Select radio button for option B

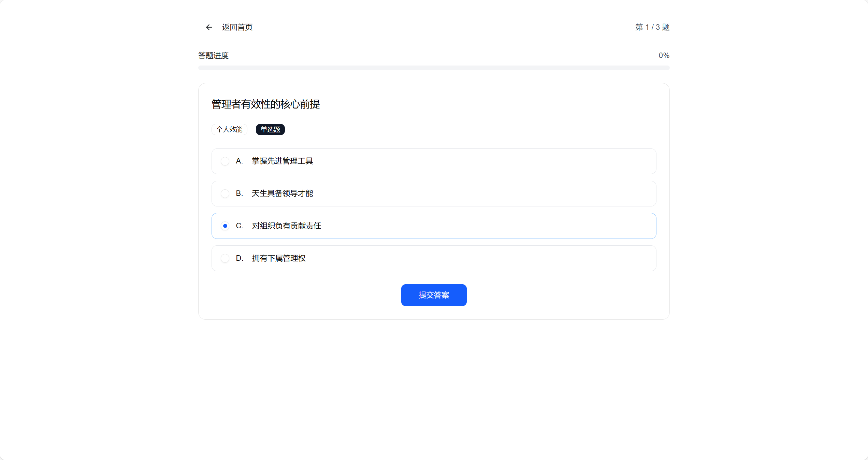click(225, 193)
